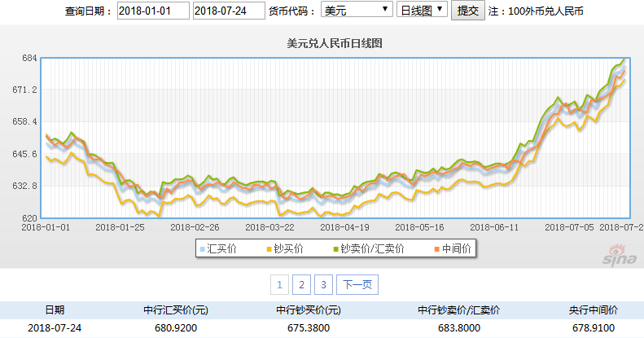The width and height of the screenshot is (644, 338).
Task: Click the x-axis label 2018-06-11
Action: click(x=494, y=227)
